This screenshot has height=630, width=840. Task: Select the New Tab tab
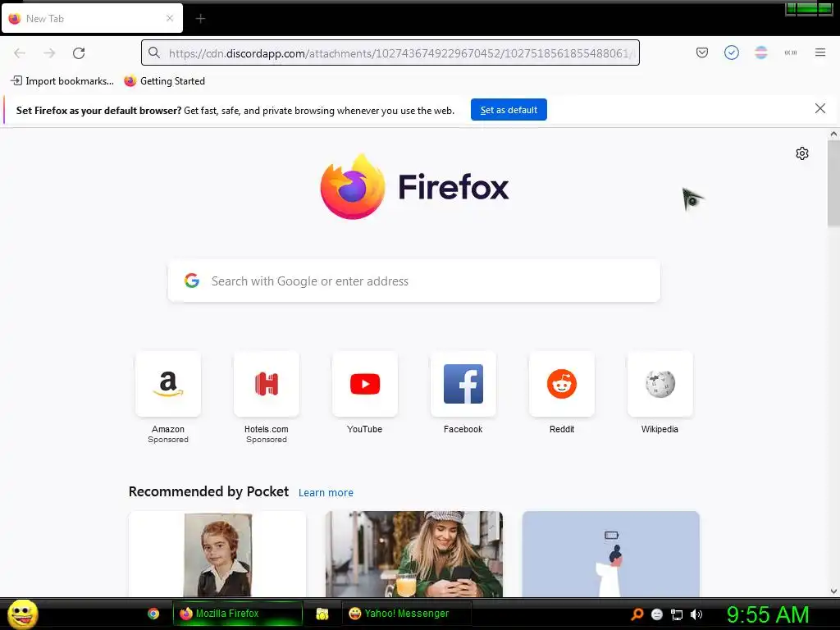coord(92,18)
